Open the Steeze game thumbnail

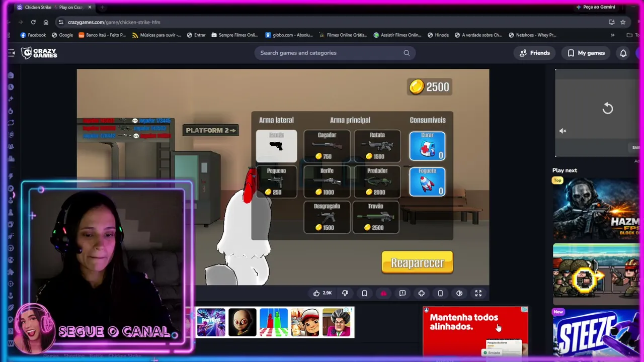[596, 332]
